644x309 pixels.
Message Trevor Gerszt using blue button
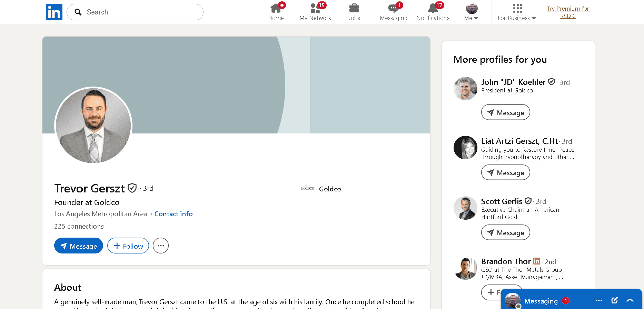click(79, 246)
